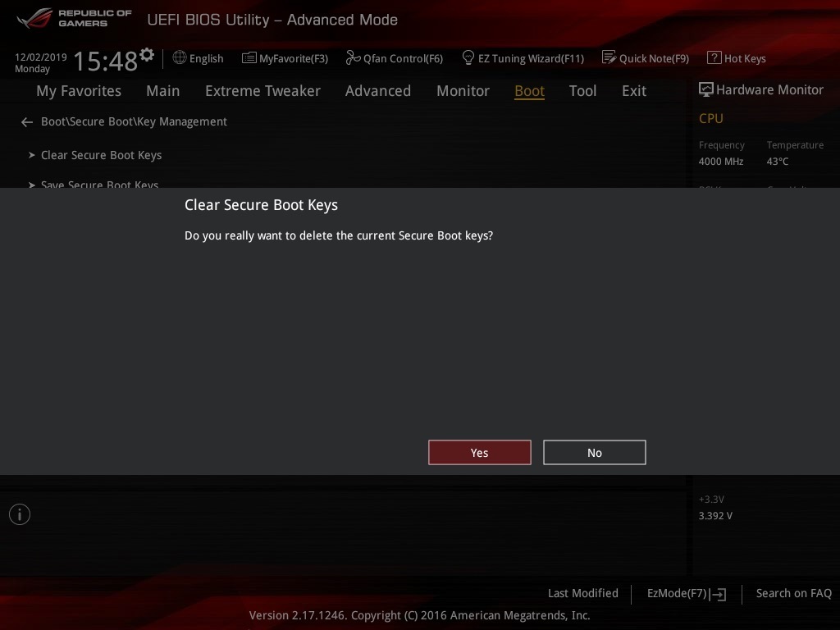Open the Monitor tab
The width and height of the screenshot is (840, 630).
click(x=463, y=91)
